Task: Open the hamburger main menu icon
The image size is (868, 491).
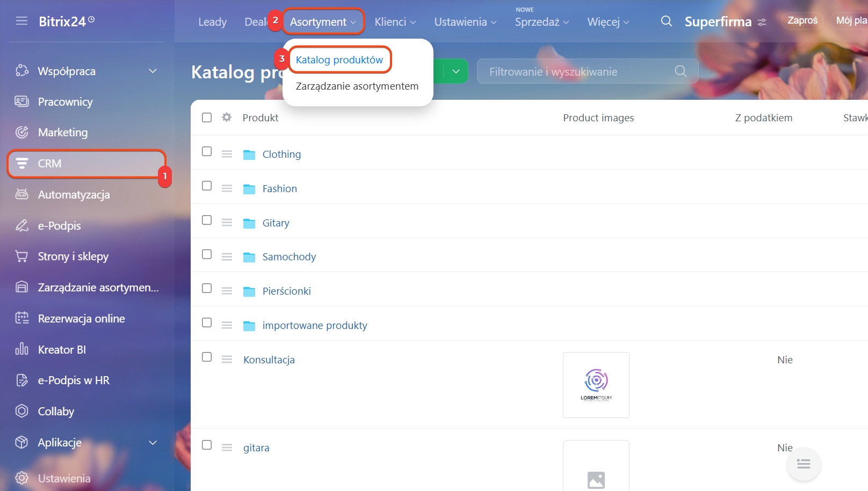Action: tap(21, 21)
